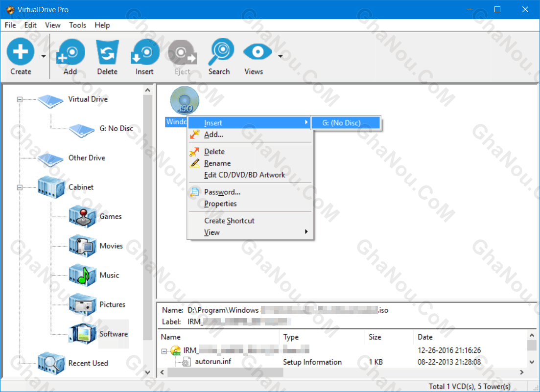Viewport: 540px width, 392px height.
Task: Click the Add toolbar icon
Action: pos(70,51)
